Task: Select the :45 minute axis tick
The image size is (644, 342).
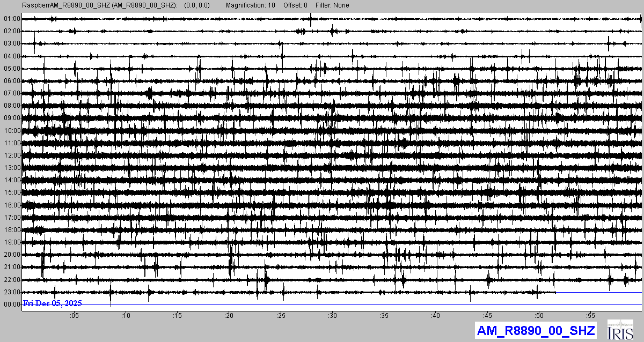Action: 487,315
